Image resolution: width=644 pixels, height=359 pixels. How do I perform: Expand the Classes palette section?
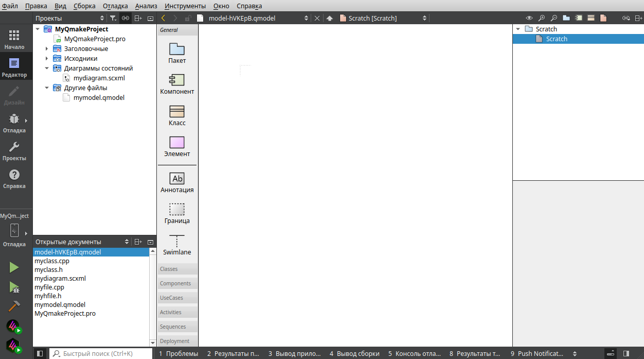click(x=177, y=269)
